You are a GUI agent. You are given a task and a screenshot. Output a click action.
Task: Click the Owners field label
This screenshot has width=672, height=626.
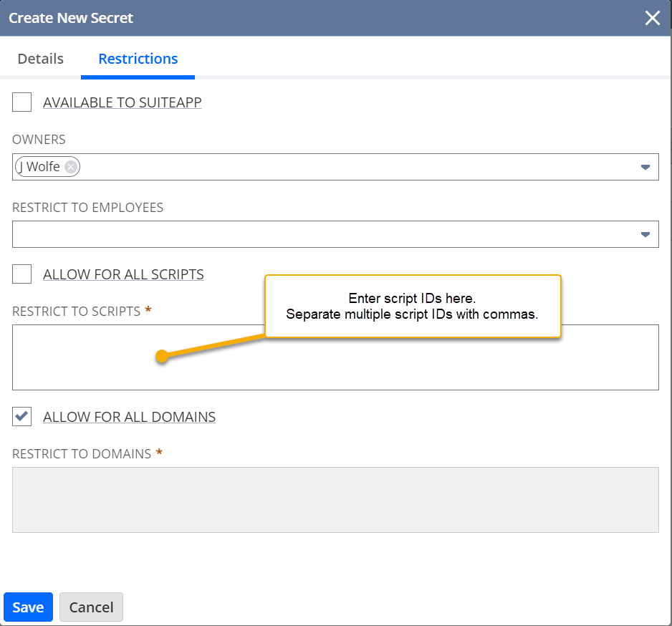[39, 140]
